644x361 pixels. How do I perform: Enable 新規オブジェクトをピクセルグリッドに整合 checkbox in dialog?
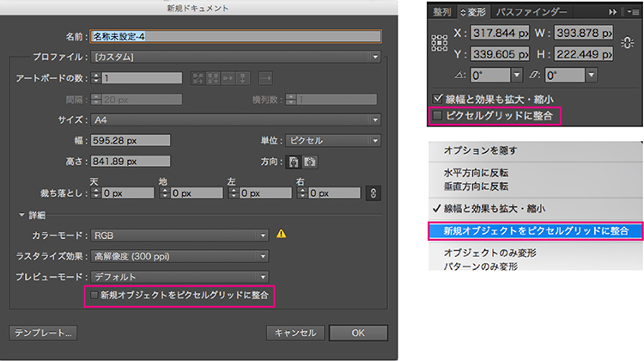(x=94, y=295)
